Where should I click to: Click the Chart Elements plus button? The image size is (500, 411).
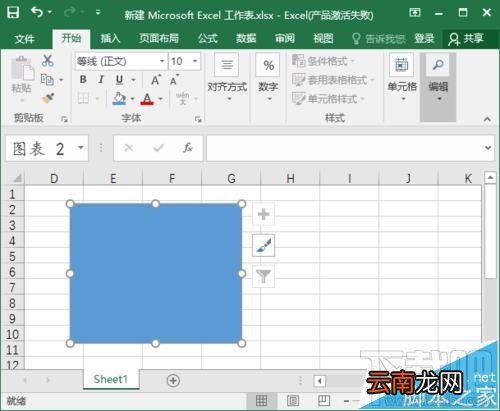tap(263, 214)
